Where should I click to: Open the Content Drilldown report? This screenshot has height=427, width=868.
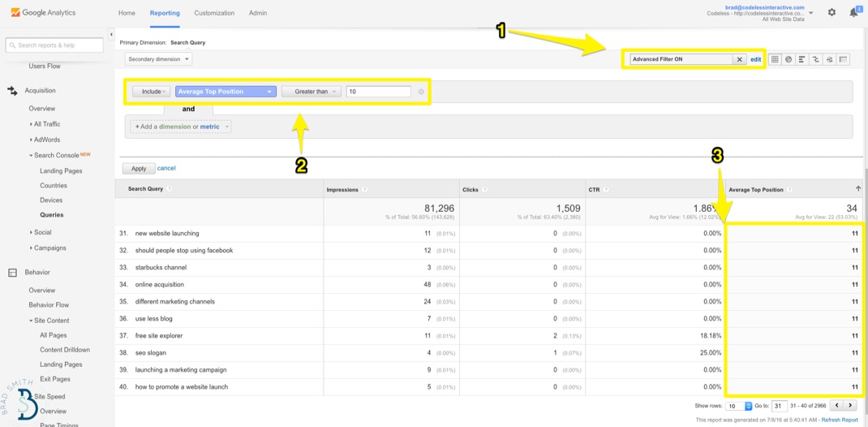(x=65, y=349)
